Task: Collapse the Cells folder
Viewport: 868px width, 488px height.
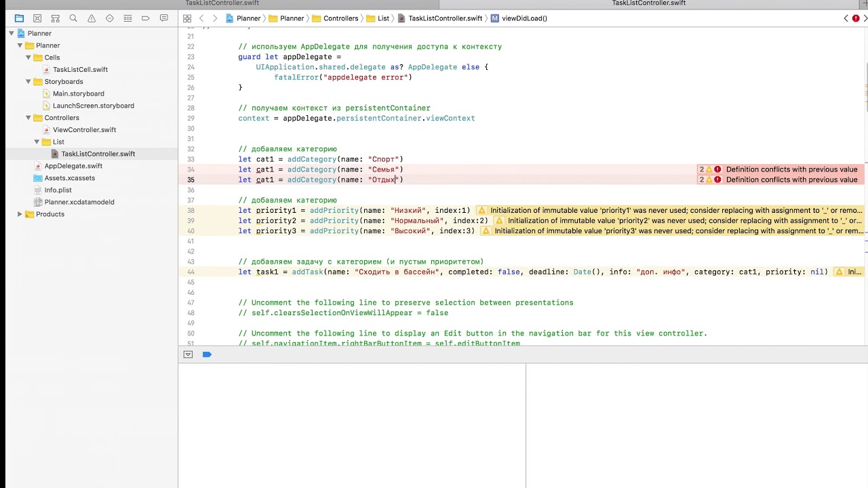Action: 28,58
